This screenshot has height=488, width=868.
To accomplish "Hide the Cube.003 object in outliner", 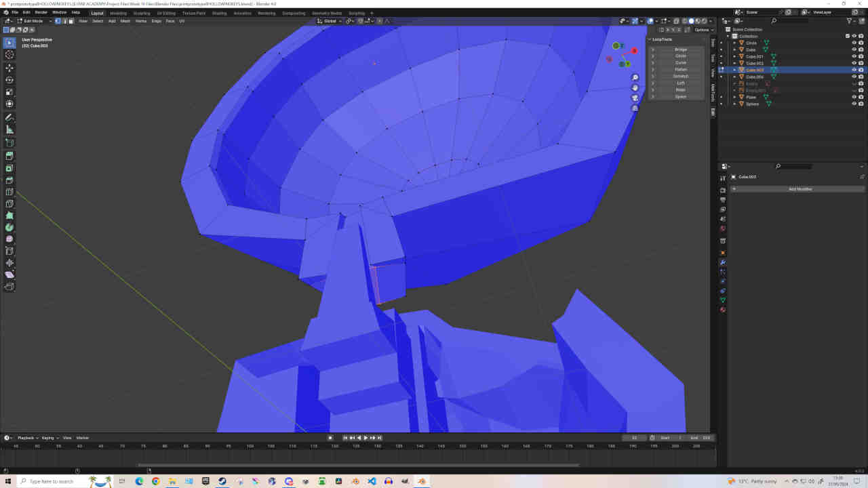I will (854, 70).
